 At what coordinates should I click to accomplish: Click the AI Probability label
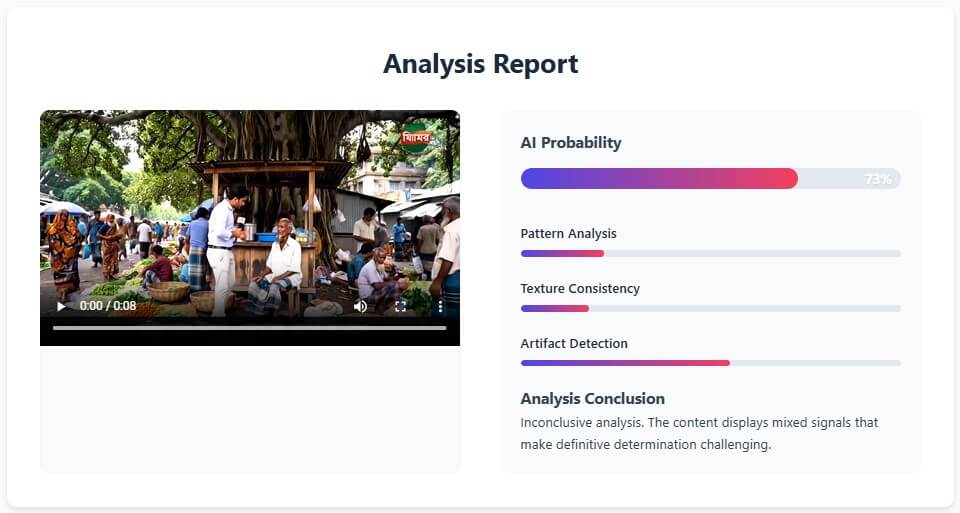point(571,143)
